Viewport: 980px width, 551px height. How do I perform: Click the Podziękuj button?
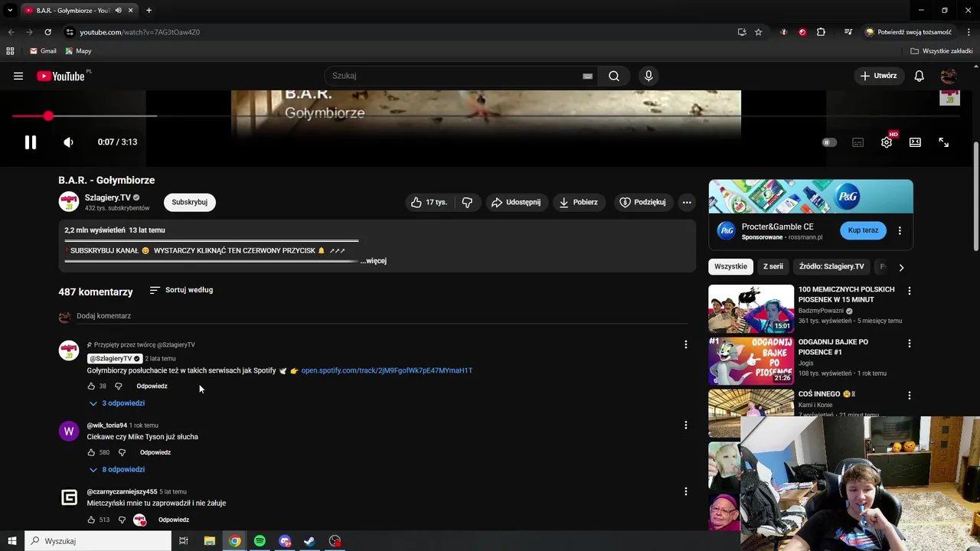coord(642,202)
